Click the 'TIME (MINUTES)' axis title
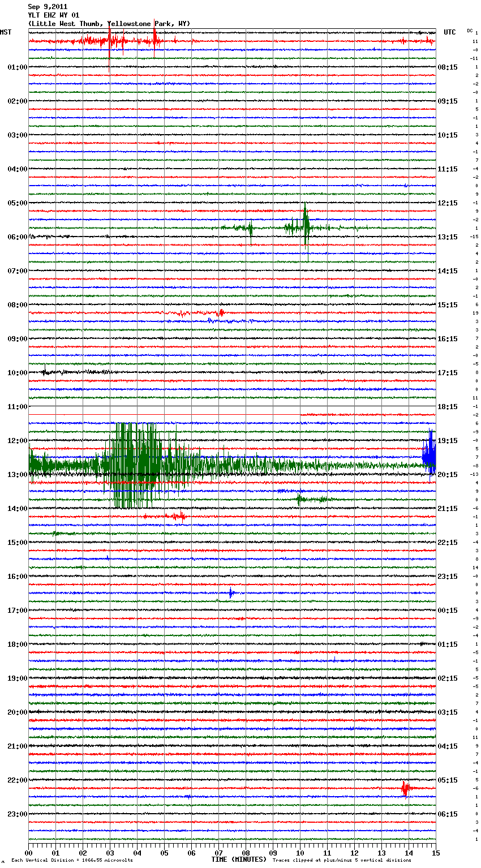This screenshot has width=481, height=868. 239,860
